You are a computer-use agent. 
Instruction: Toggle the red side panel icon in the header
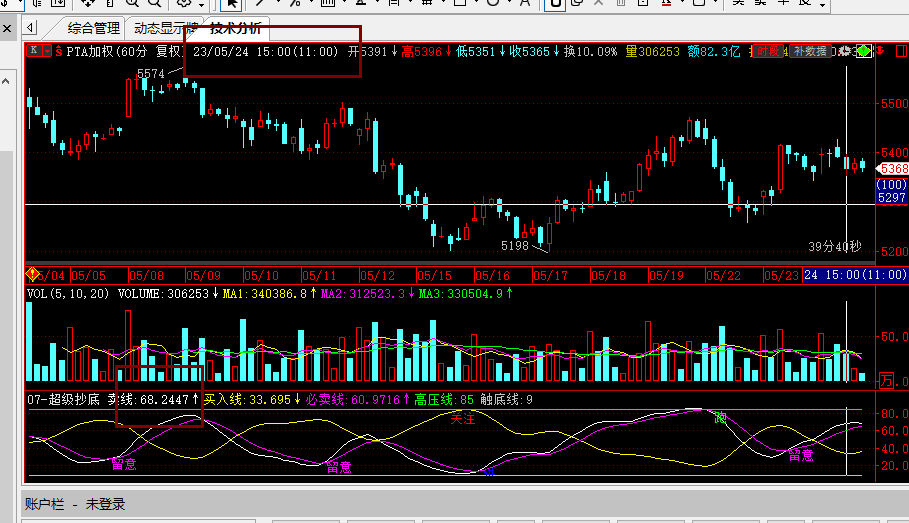[x=901, y=51]
